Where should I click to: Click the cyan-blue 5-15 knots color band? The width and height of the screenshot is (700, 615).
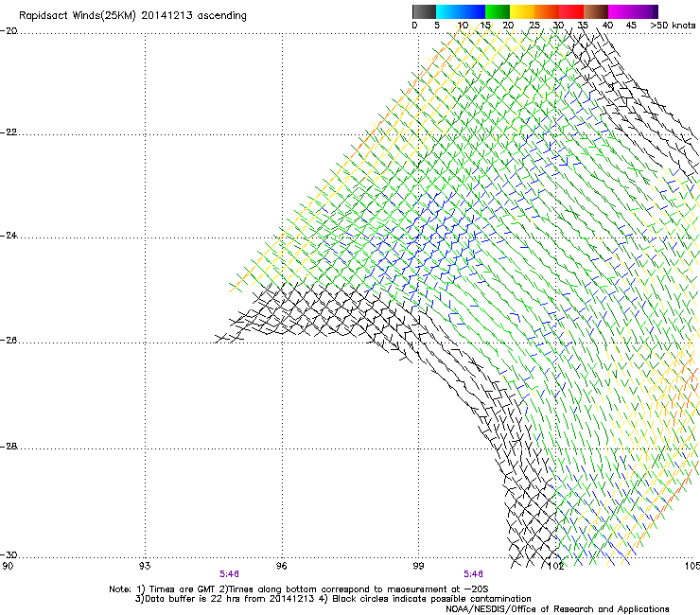coord(461,11)
